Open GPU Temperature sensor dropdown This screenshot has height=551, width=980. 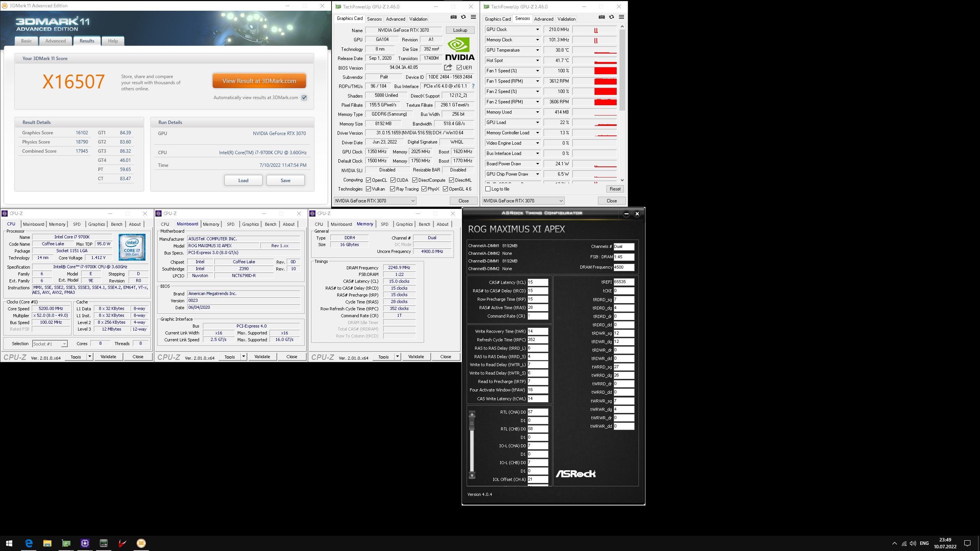(x=537, y=50)
